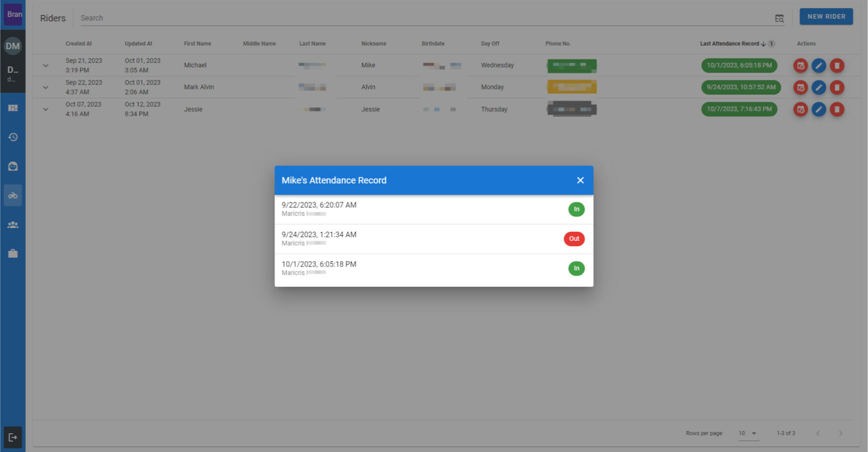The image size is (868, 452).
Task: Click the red Out status badge
Action: click(x=574, y=239)
